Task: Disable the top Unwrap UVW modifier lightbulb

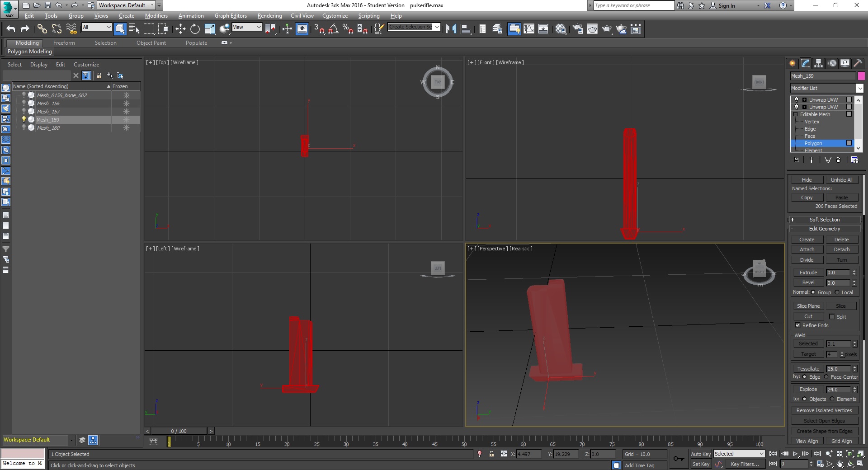Action: click(x=797, y=99)
